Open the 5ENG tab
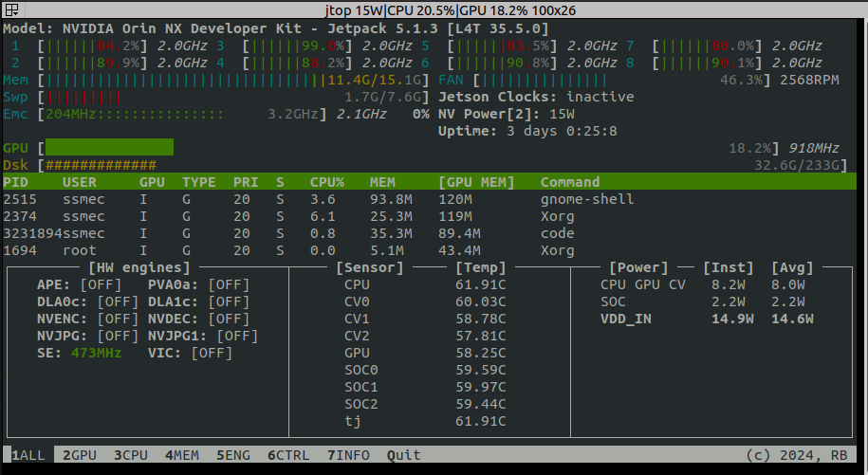Viewport: 868px width, 475px height. [233, 455]
